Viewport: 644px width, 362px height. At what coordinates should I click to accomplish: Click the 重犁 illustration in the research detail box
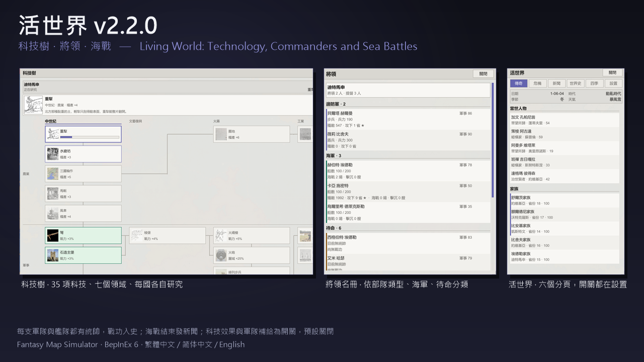point(33,105)
